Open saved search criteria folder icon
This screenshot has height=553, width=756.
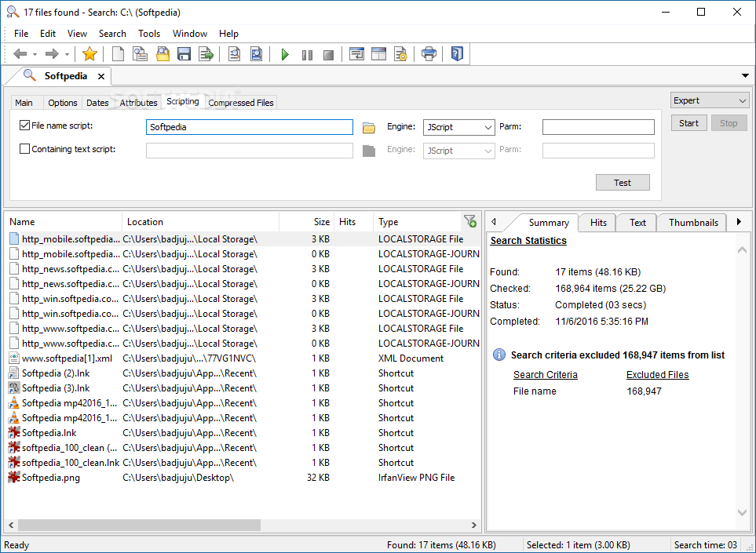coord(163,54)
